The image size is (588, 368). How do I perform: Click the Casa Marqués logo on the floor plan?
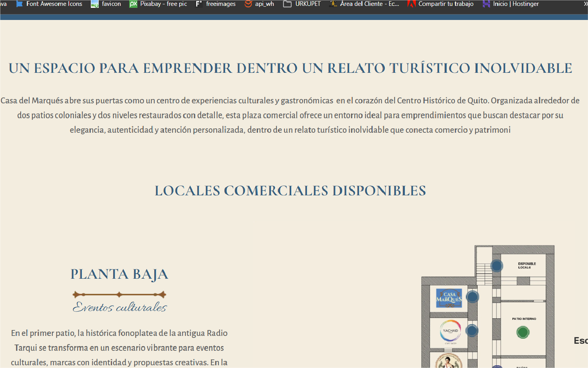[x=449, y=298]
